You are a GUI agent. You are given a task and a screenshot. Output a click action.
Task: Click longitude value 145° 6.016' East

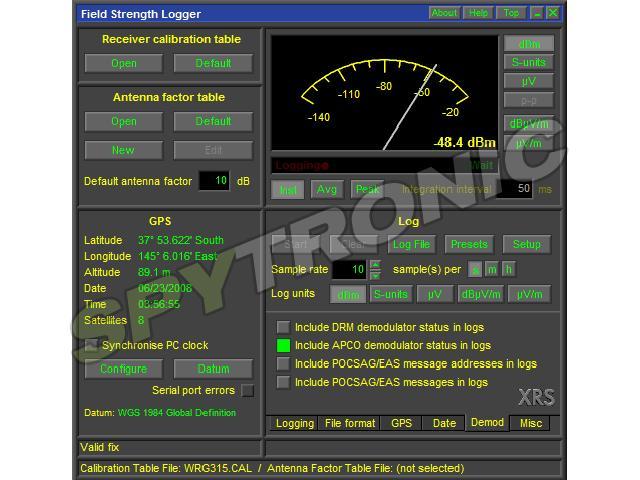coord(178,256)
